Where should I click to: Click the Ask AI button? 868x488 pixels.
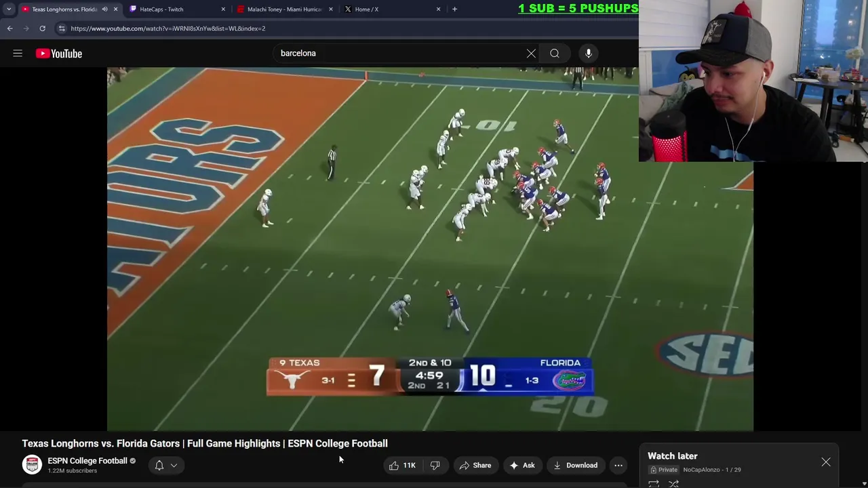[522, 466]
